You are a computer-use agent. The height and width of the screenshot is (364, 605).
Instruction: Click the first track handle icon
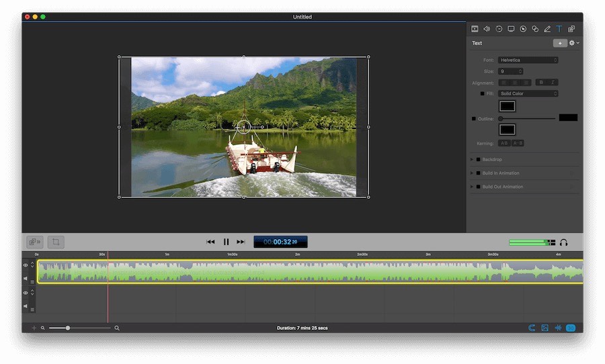[x=32, y=282]
